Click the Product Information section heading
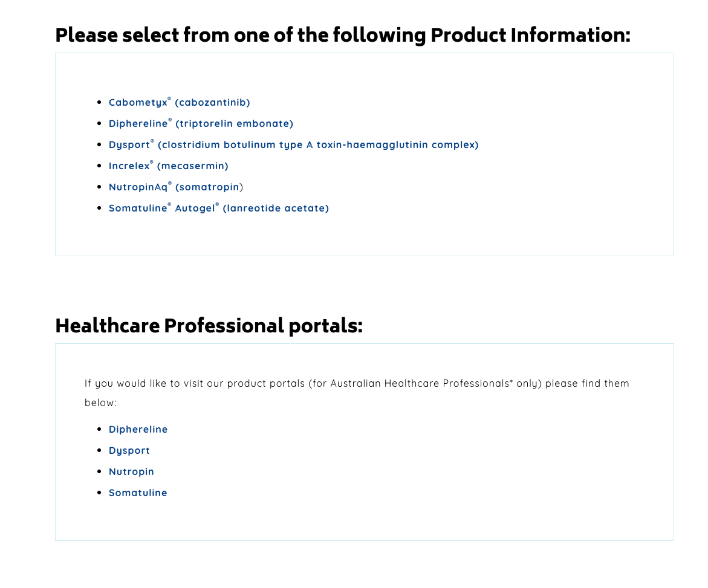 (x=342, y=35)
